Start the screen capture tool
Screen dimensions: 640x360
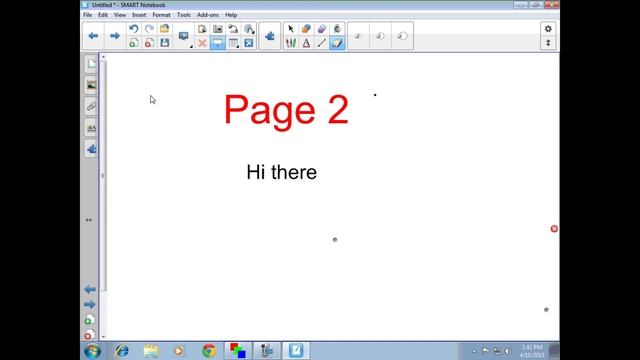(x=218, y=29)
